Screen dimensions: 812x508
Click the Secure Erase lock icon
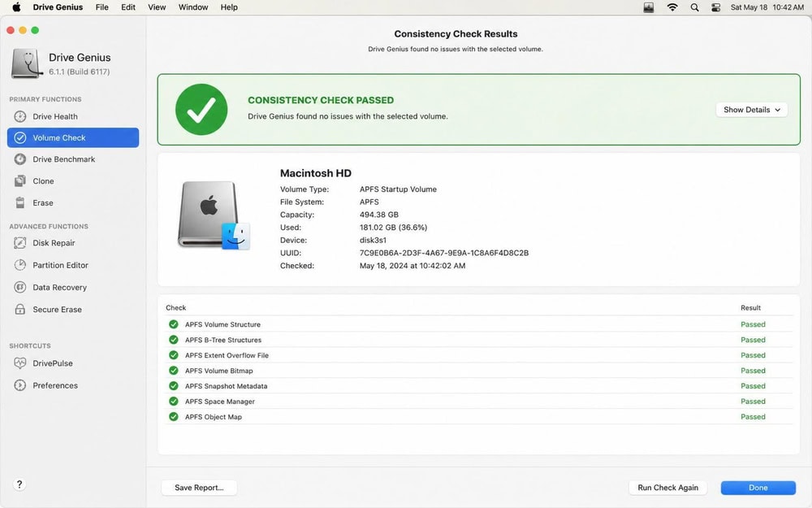click(19, 310)
